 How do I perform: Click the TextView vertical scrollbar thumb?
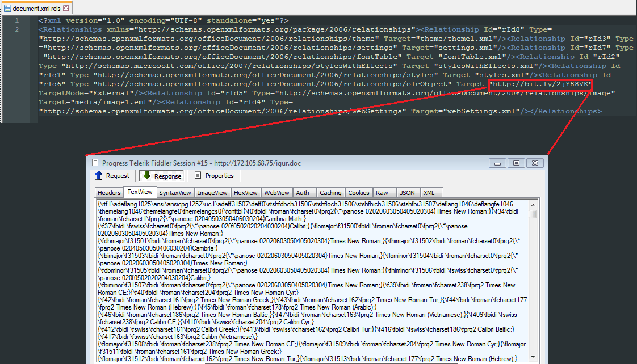[533, 214]
